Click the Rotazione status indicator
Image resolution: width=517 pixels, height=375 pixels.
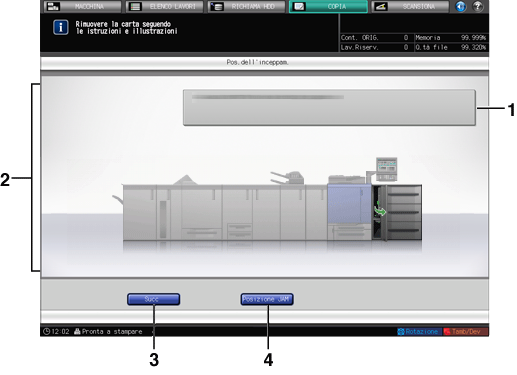click(x=419, y=331)
